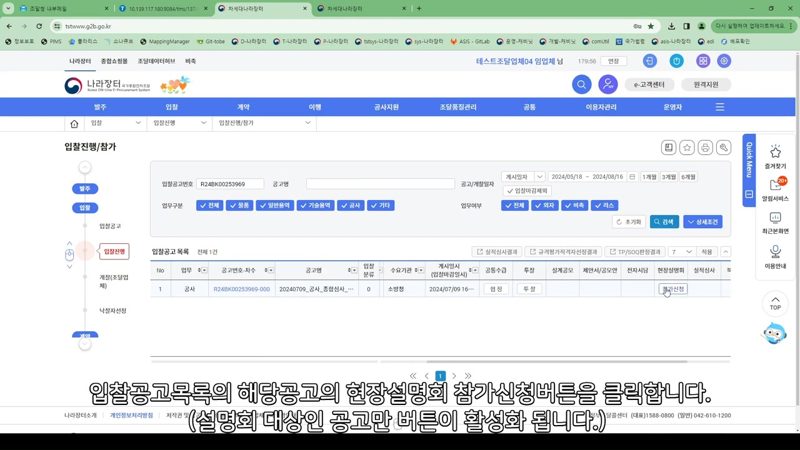Open 알림서비스 in the right sidebar
This screenshot has width=800, height=450.
tap(775, 189)
